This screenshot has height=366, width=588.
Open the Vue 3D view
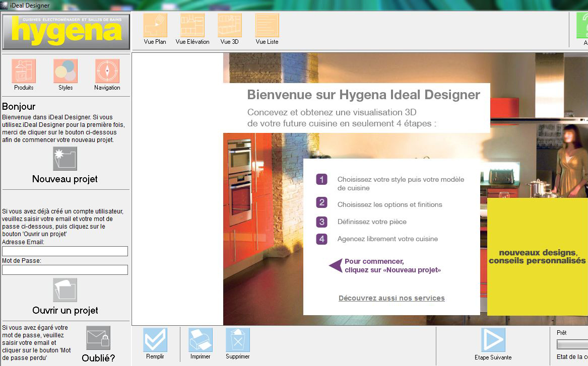(229, 26)
